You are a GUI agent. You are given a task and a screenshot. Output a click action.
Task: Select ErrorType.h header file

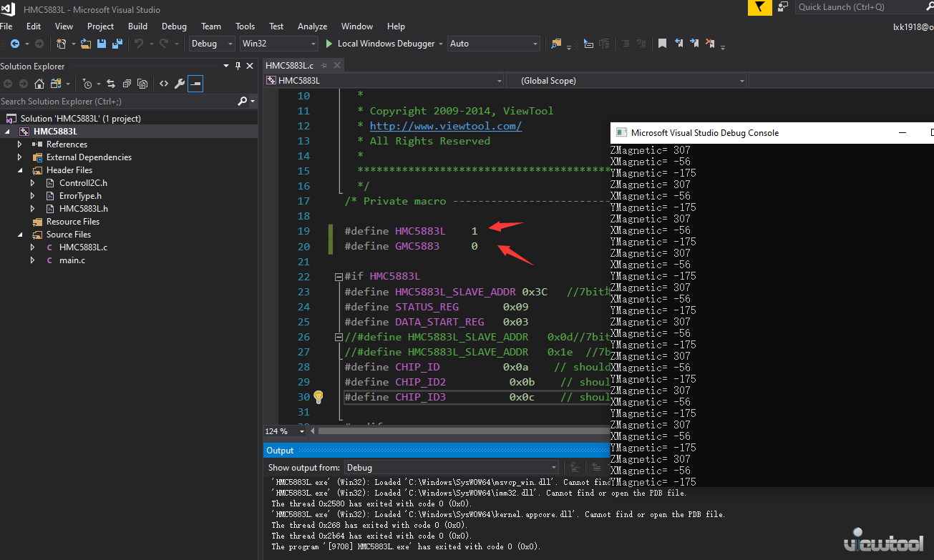(80, 196)
